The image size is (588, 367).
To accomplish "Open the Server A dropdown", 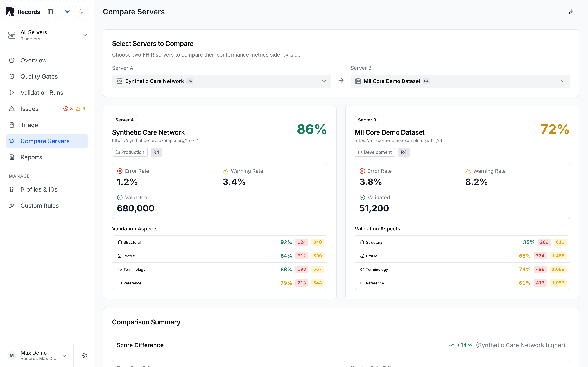I will pos(222,81).
